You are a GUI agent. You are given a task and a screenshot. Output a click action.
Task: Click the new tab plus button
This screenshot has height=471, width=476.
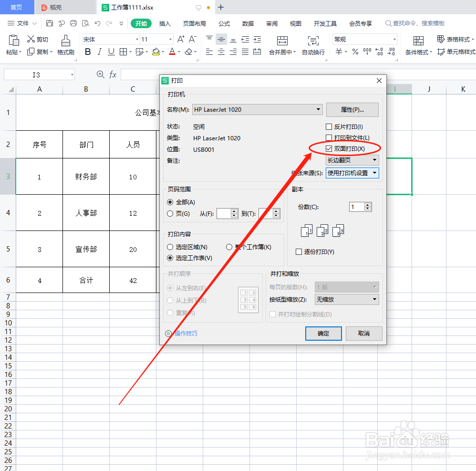tap(221, 7)
